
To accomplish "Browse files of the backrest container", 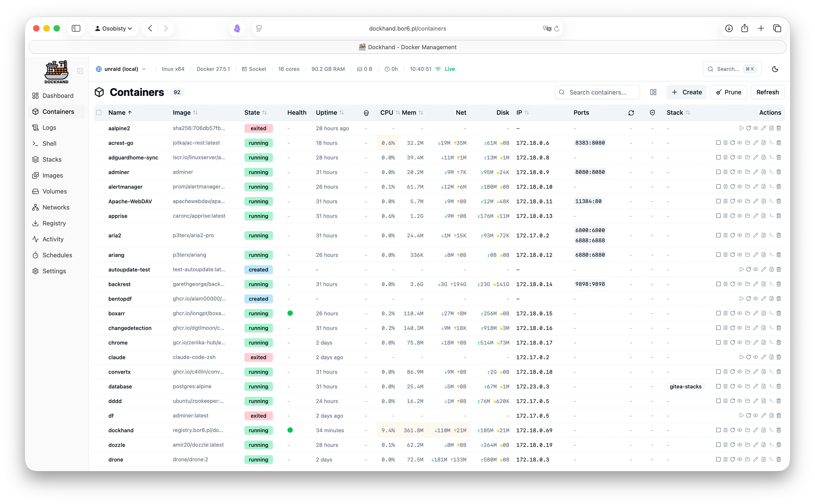I will pos(747,284).
